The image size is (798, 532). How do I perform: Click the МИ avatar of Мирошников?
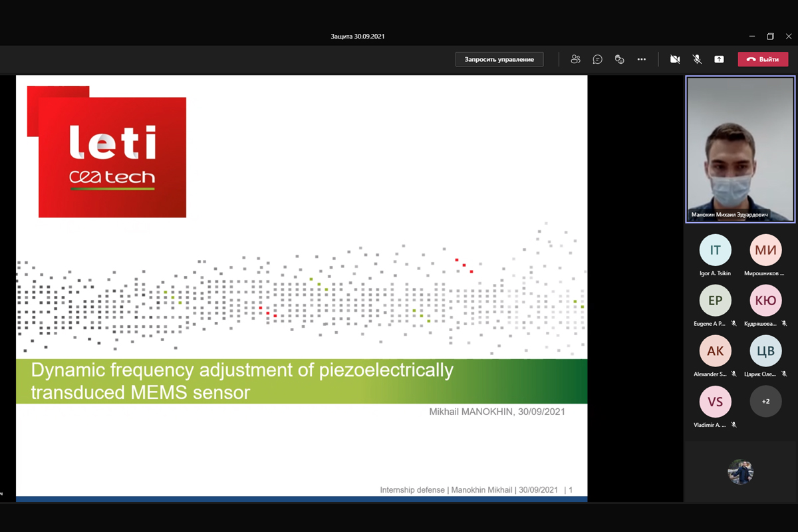pos(765,250)
